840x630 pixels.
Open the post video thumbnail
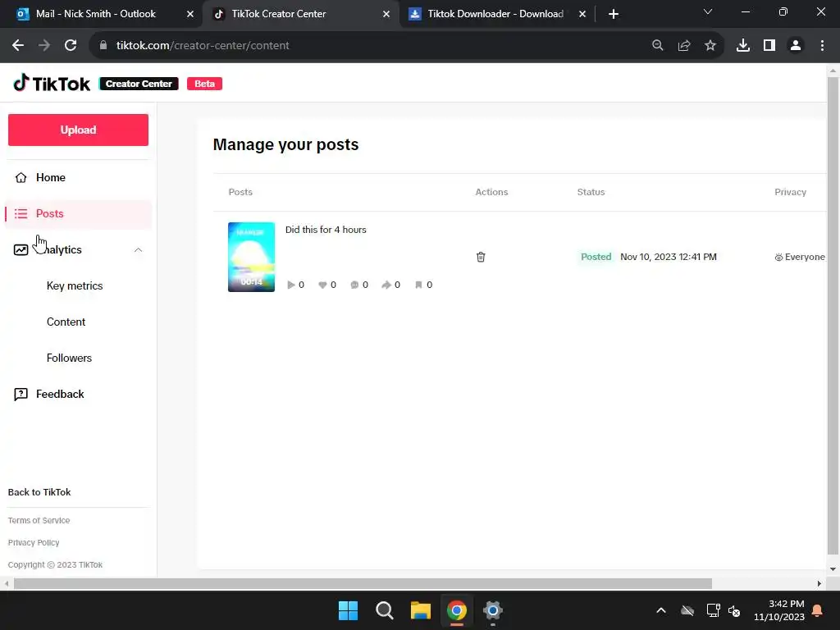pos(251,257)
